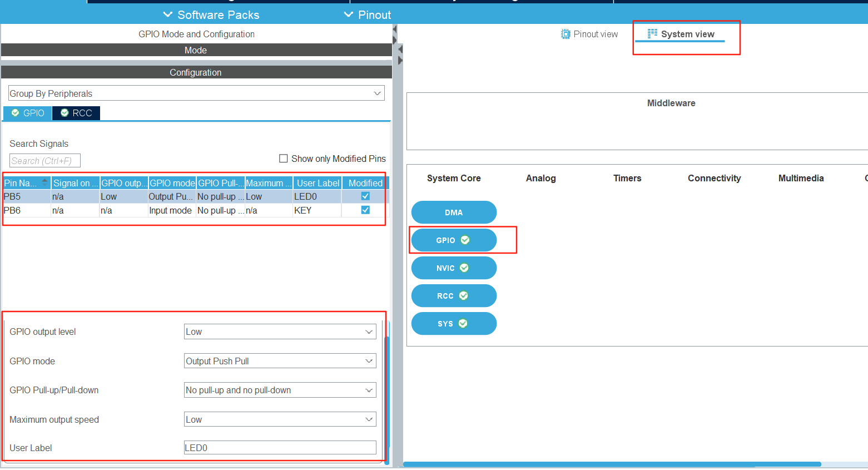This screenshot has width=868, height=470.
Task: Click the Mode section header
Action: coord(196,50)
